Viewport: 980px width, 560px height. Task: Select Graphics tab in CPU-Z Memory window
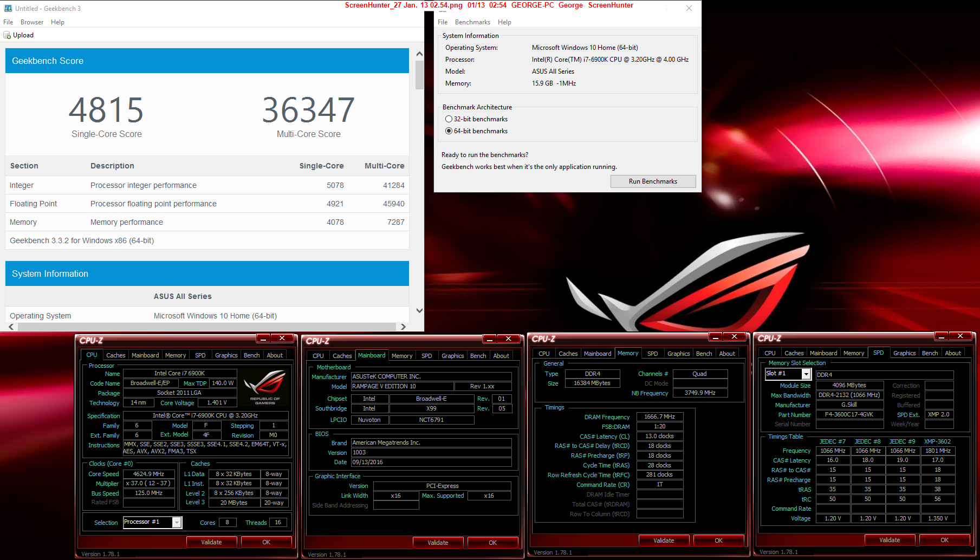point(678,354)
